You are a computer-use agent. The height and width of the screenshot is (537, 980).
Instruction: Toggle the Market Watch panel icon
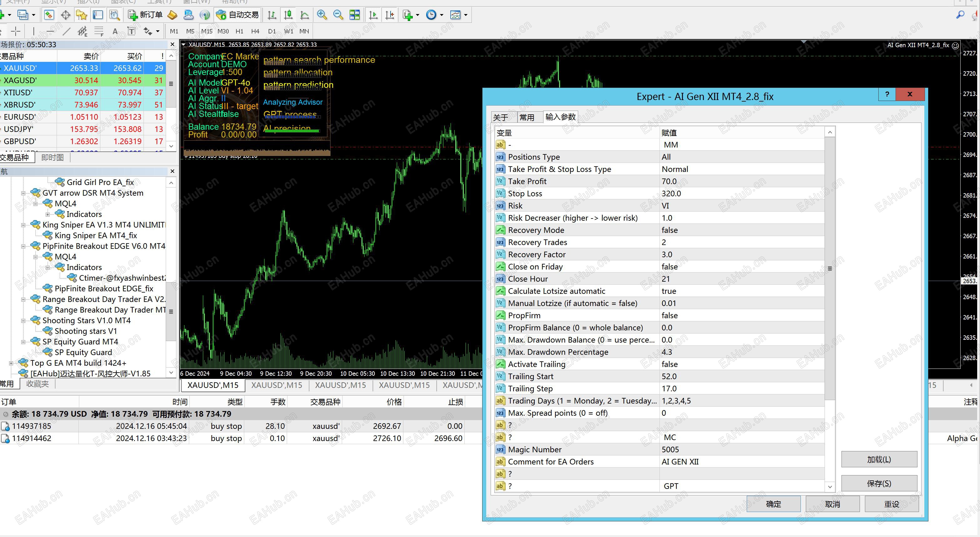(x=49, y=15)
